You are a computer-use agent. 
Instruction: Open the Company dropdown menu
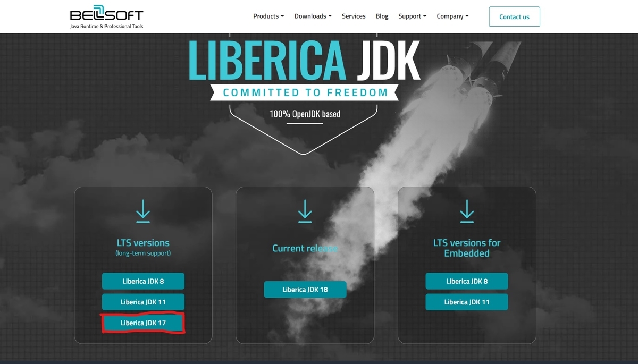453,16
